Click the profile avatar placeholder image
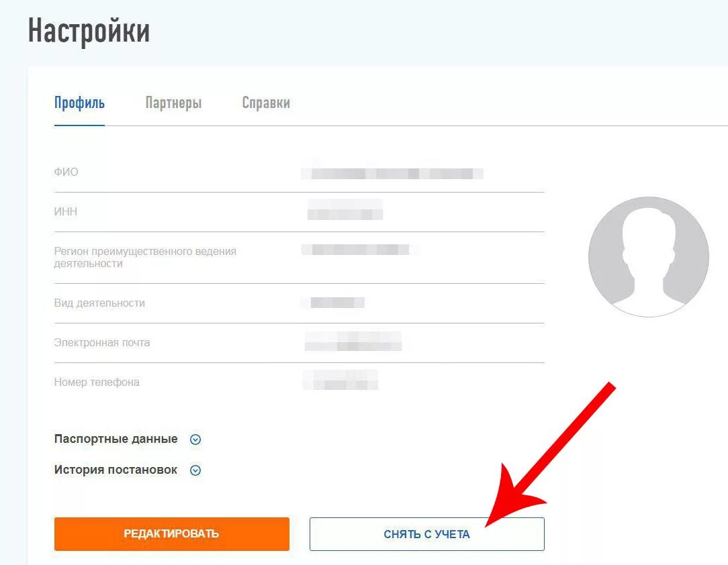 click(x=649, y=257)
